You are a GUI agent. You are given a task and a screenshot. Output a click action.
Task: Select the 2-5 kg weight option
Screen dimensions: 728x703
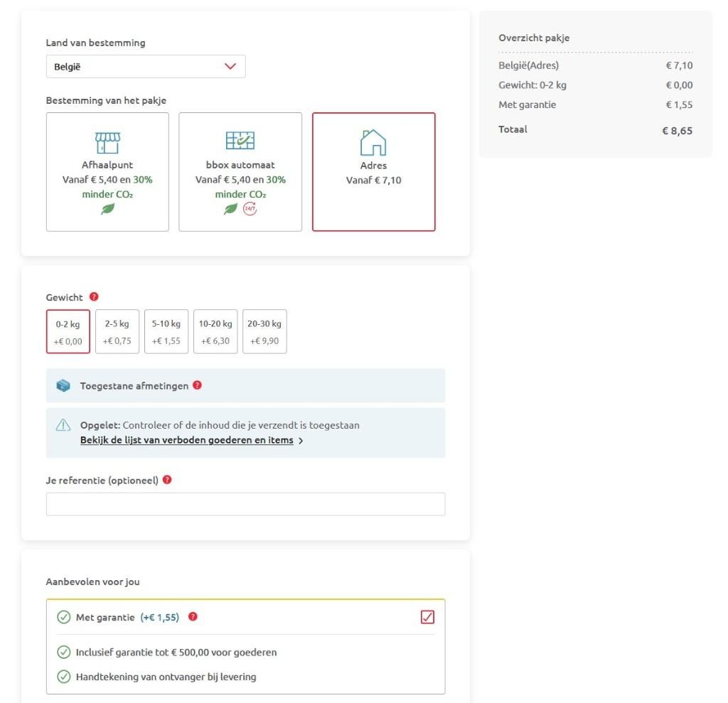[x=117, y=331]
